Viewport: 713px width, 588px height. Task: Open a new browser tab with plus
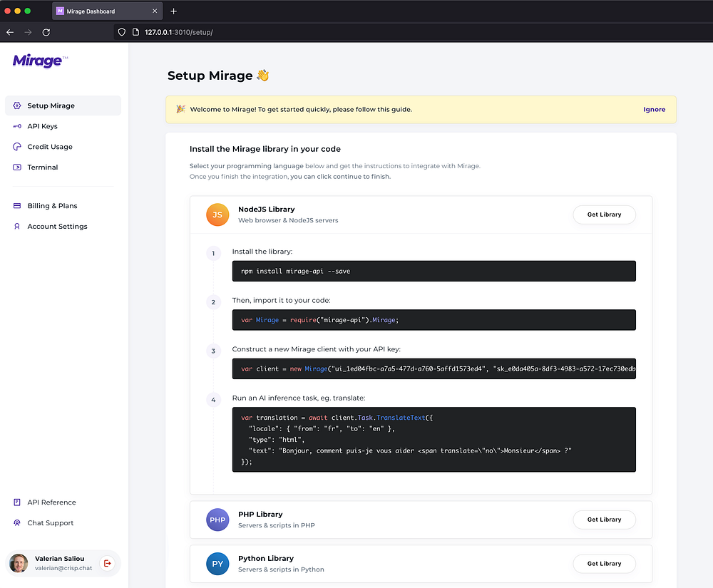coord(174,11)
